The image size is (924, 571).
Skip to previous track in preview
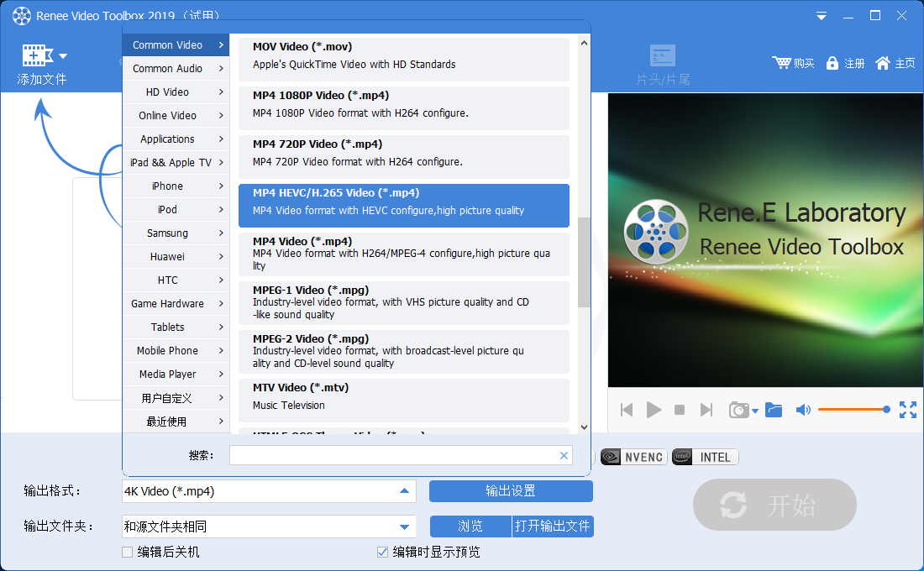[627, 410]
